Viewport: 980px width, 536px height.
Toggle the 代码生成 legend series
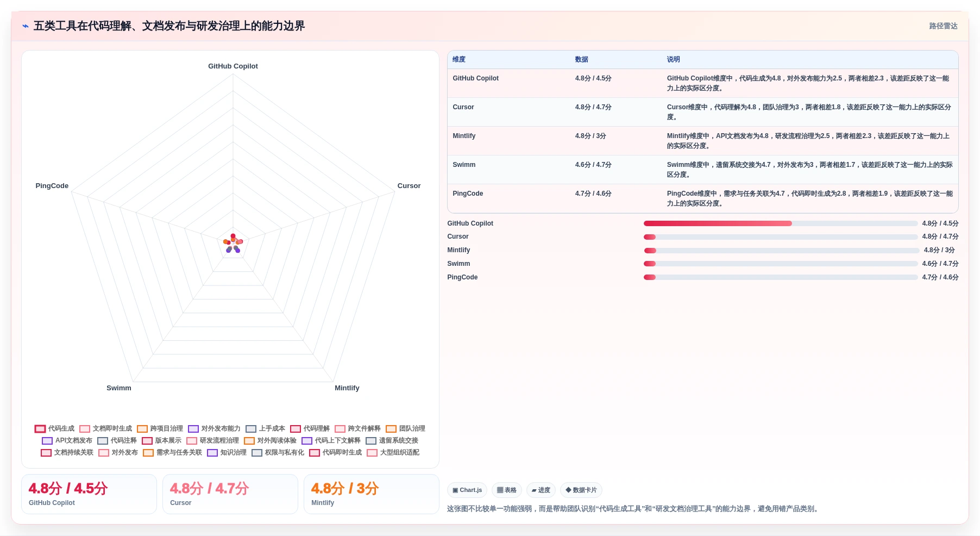pos(54,428)
